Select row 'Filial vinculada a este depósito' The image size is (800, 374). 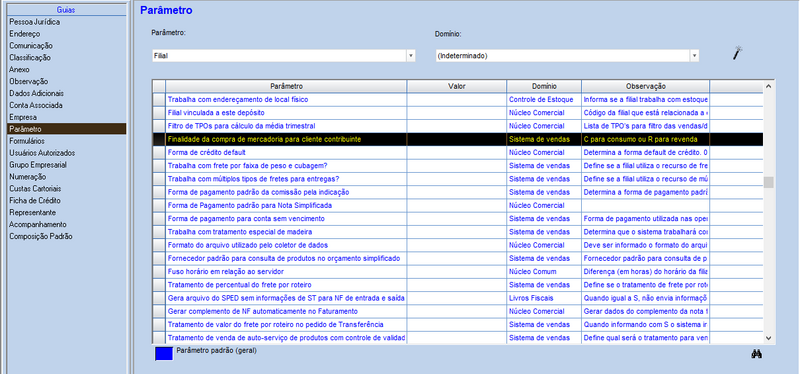[x=458, y=113]
